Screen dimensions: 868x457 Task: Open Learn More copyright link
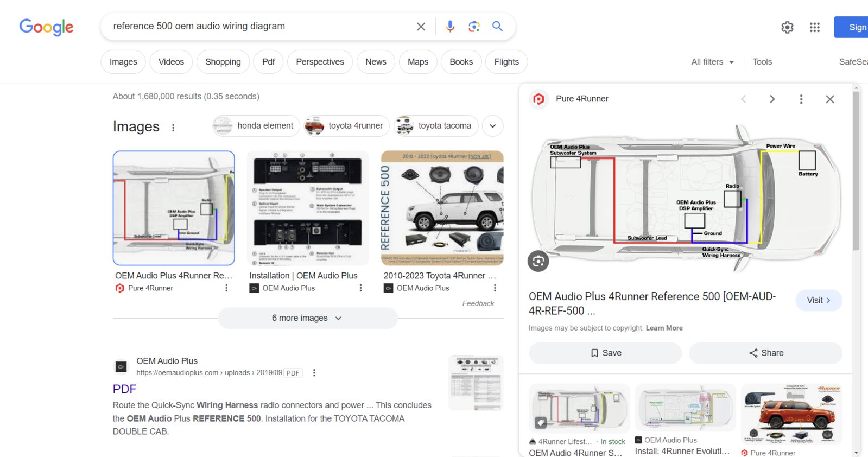click(664, 328)
